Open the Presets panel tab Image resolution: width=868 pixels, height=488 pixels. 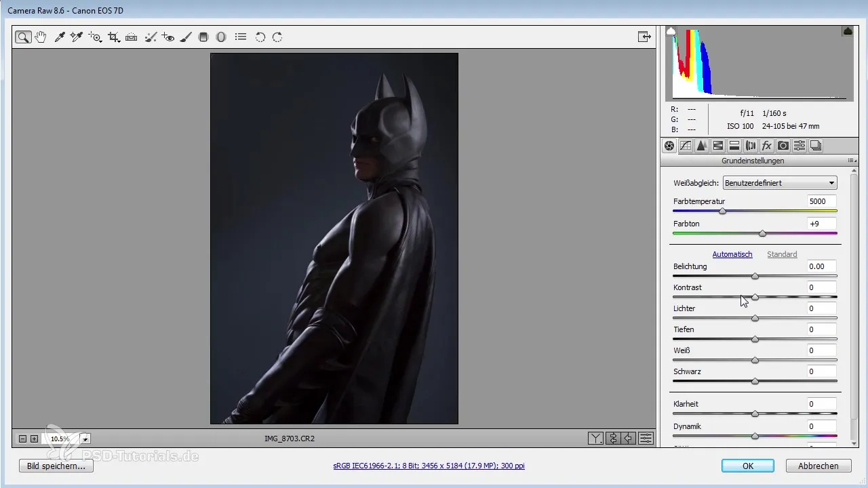(x=800, y=146)
